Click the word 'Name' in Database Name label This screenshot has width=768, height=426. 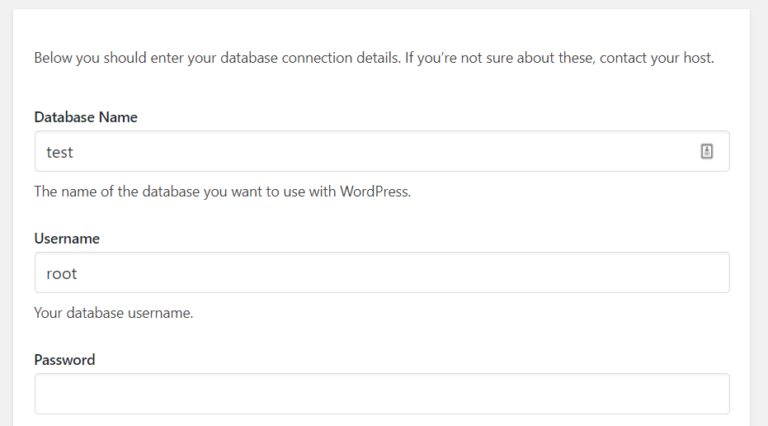click(118, 117)
